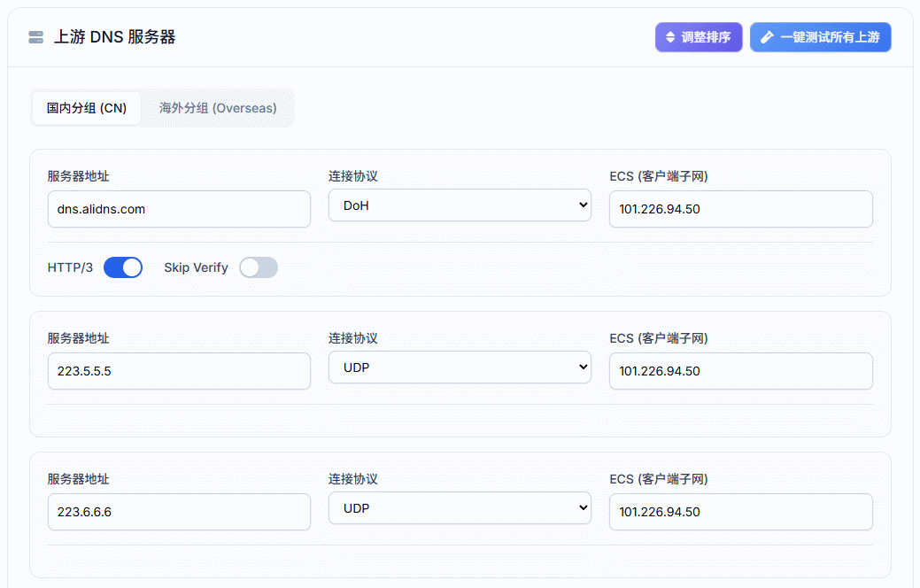Click the HTTP/3 label text
Screen dimensions: 920x588
coord(70,267)
